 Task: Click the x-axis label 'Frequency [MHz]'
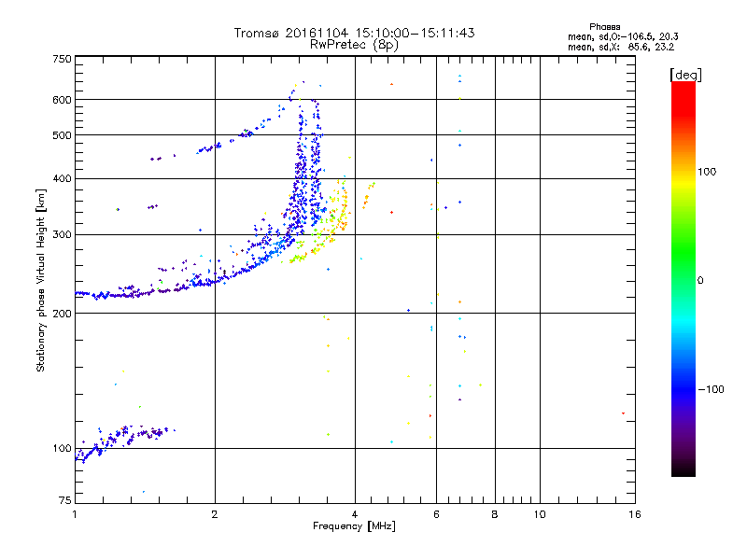tap(354, 526)
